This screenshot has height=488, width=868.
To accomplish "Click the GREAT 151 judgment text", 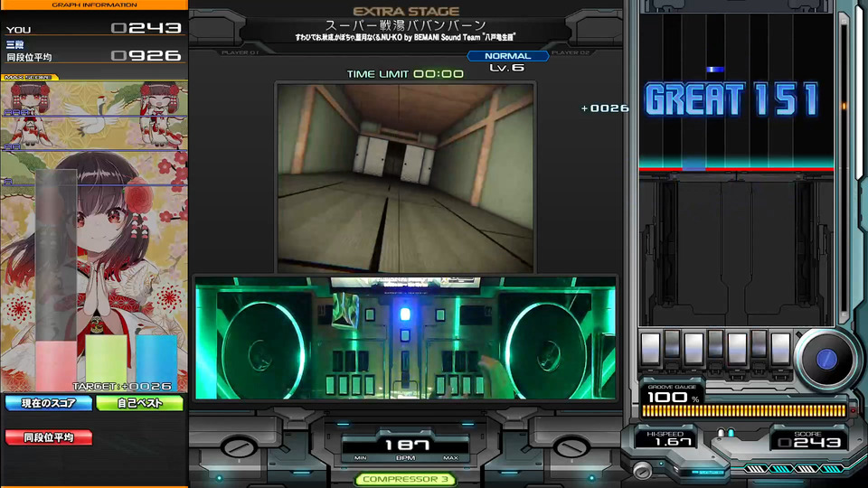I will click(x=731, y=100).
